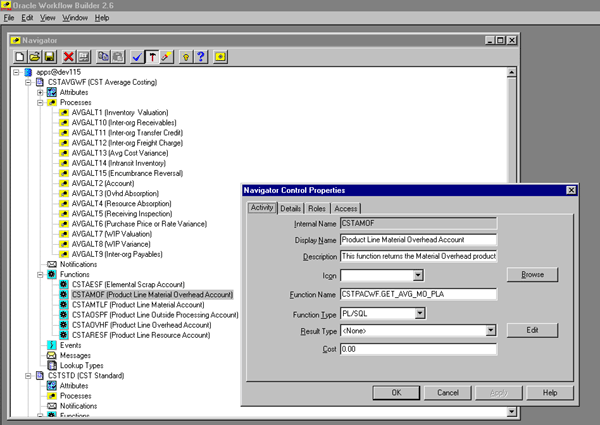Click the Description input field
This screenshot has width=600, height=425.
[419, 256]
